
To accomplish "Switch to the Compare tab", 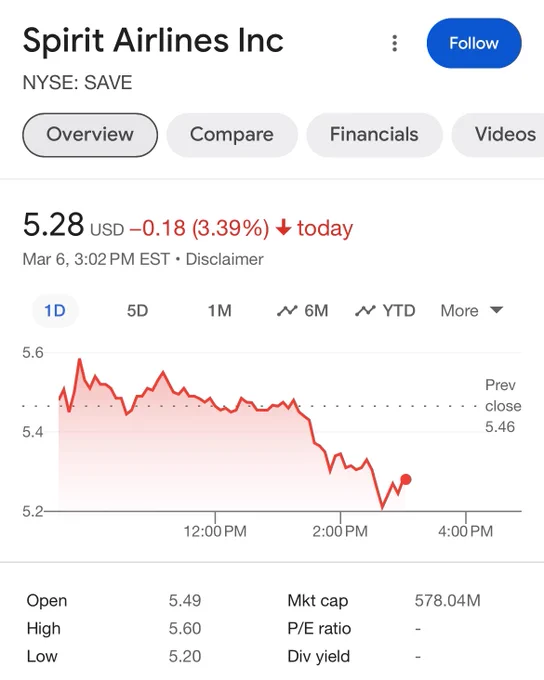I will point(232,134).
